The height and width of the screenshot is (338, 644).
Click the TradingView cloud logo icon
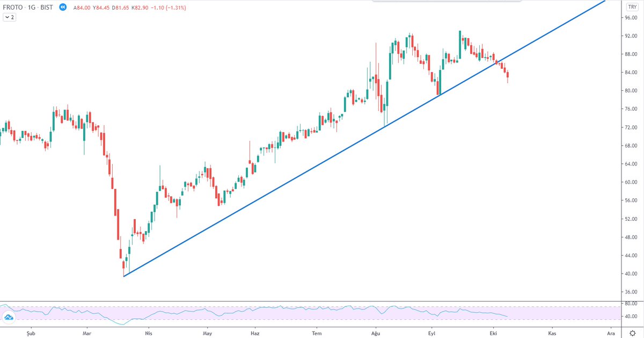(9, 318)
